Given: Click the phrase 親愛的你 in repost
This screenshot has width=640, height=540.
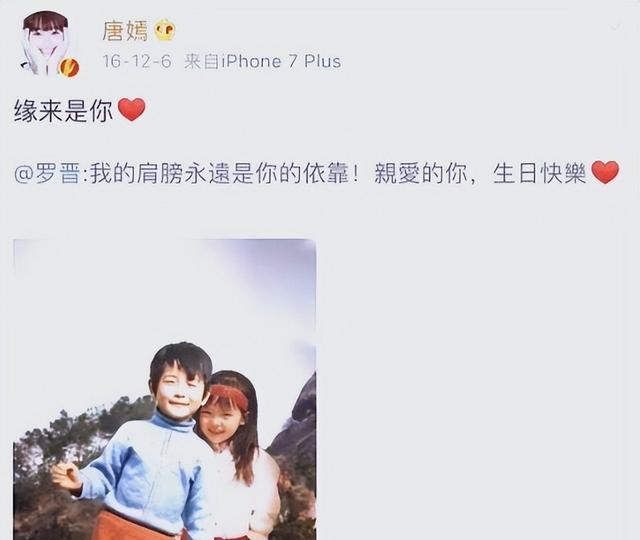Looking at the screenshot, I should pos(420,173).
